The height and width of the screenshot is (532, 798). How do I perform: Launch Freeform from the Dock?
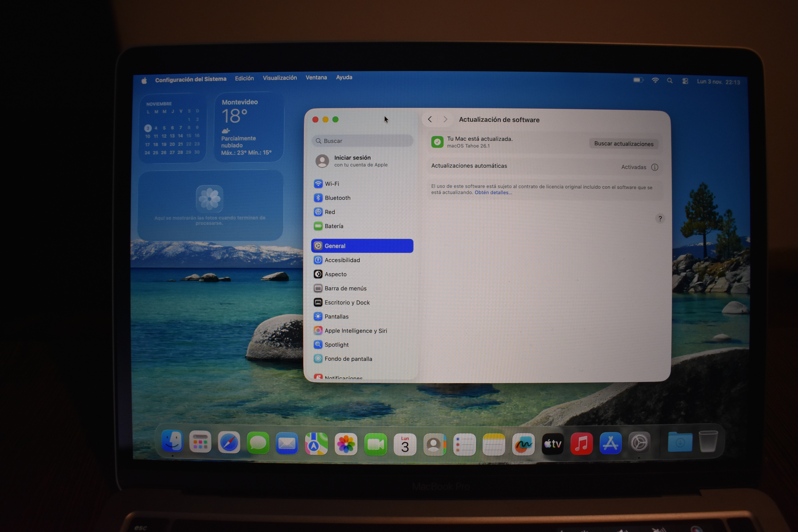pos(523,444)
